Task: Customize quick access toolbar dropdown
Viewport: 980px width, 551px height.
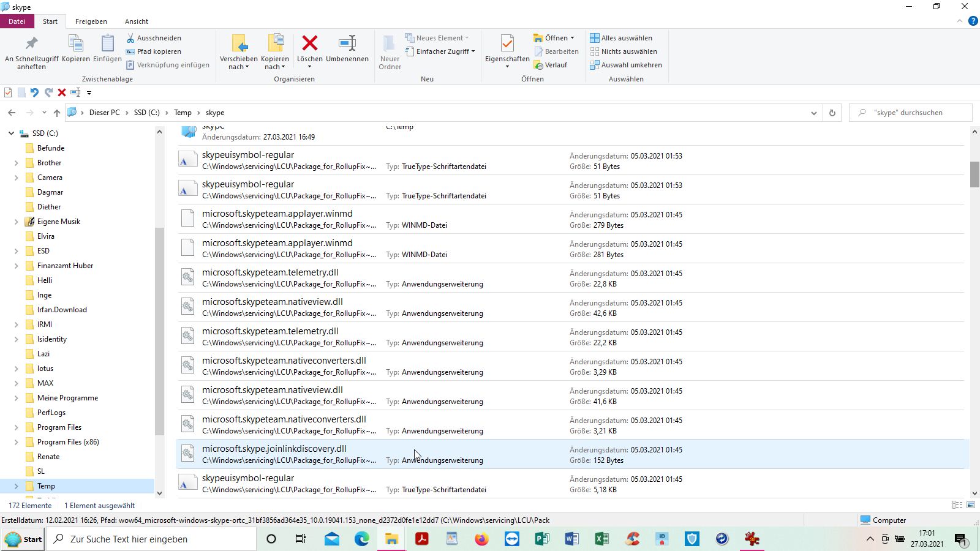Action: [x=89, y=93]
